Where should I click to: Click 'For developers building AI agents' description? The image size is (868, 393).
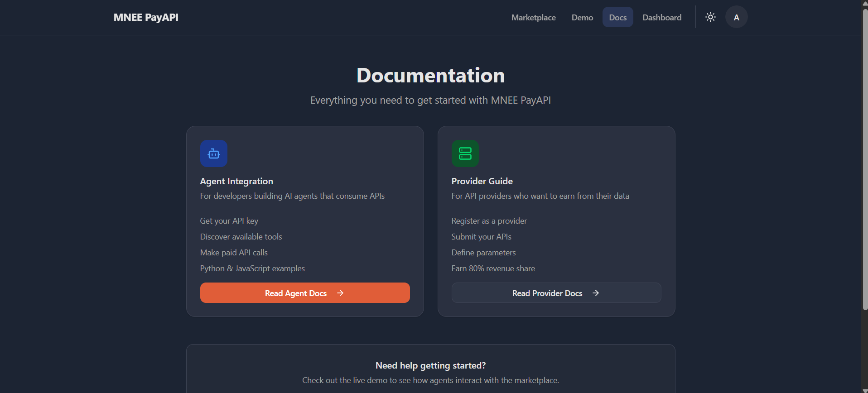[x=292, y=196]
